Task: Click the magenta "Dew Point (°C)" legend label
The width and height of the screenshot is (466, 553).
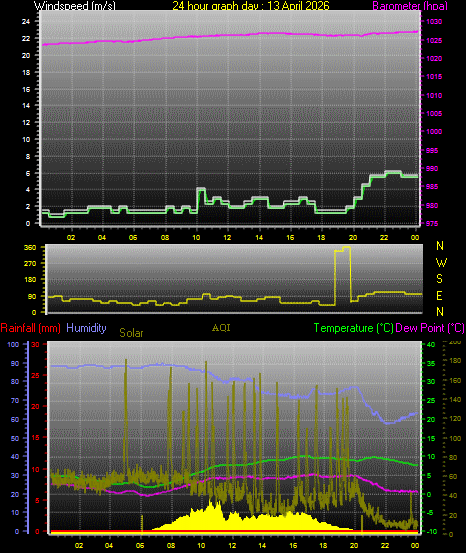Action: [430, 328]
